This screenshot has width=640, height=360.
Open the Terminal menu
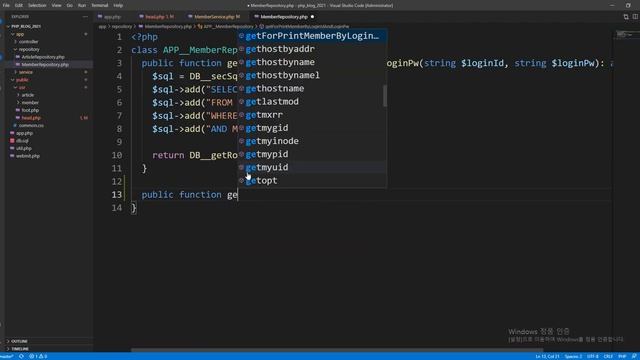point(100,5)
